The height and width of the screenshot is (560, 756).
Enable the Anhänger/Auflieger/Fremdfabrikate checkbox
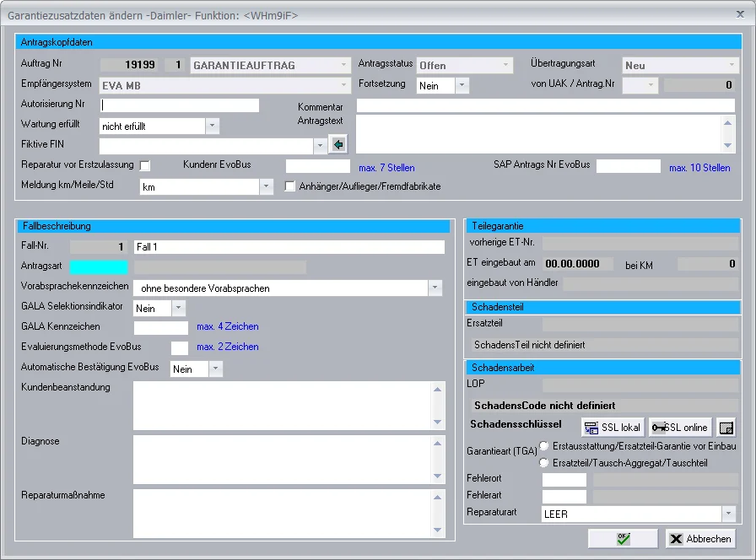click(289, 186)
